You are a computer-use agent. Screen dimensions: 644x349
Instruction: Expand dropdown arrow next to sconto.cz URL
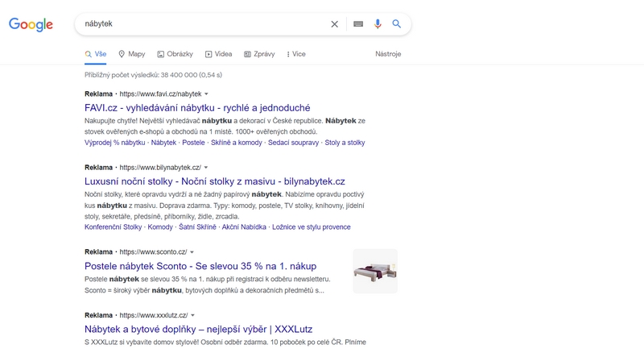click(x=192, y=252)
